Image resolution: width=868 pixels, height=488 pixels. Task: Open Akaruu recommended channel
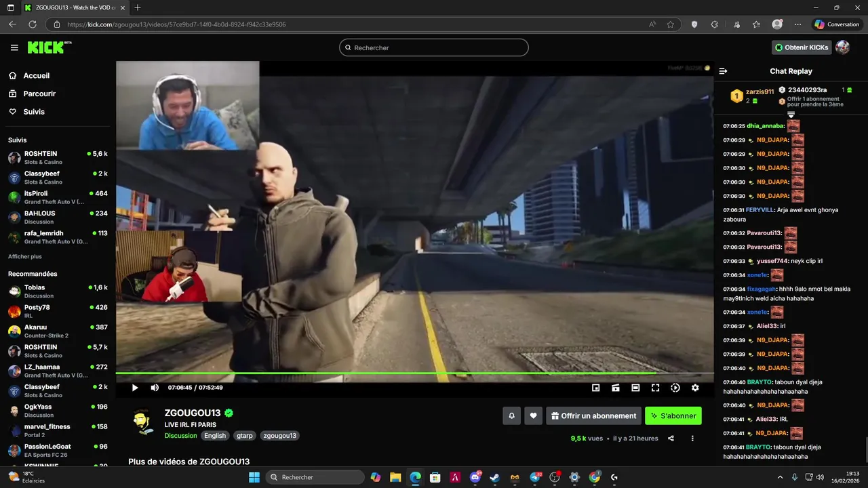(58, 331)
